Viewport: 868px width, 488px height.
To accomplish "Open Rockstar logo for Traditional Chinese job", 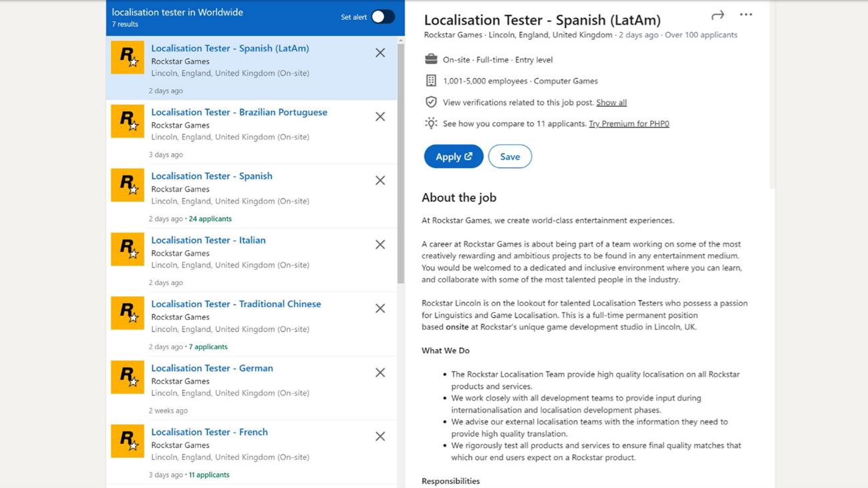I will 128,313.
